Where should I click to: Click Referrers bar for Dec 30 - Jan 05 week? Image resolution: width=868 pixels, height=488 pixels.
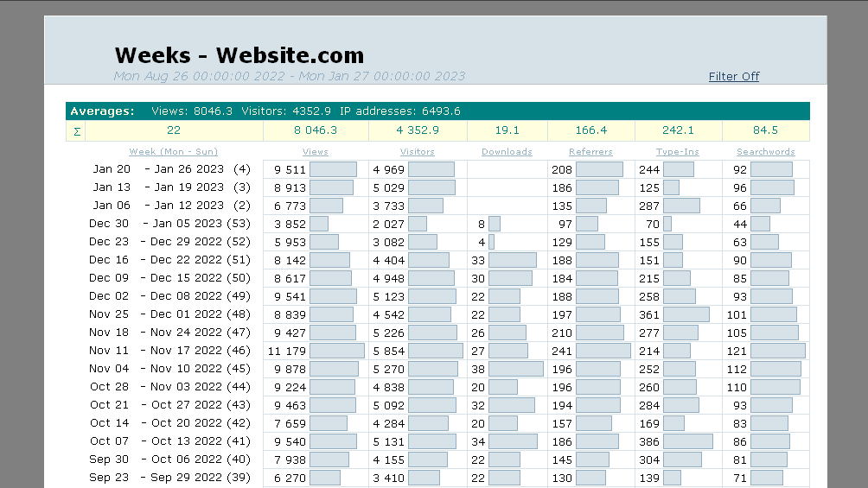[586, 224]
